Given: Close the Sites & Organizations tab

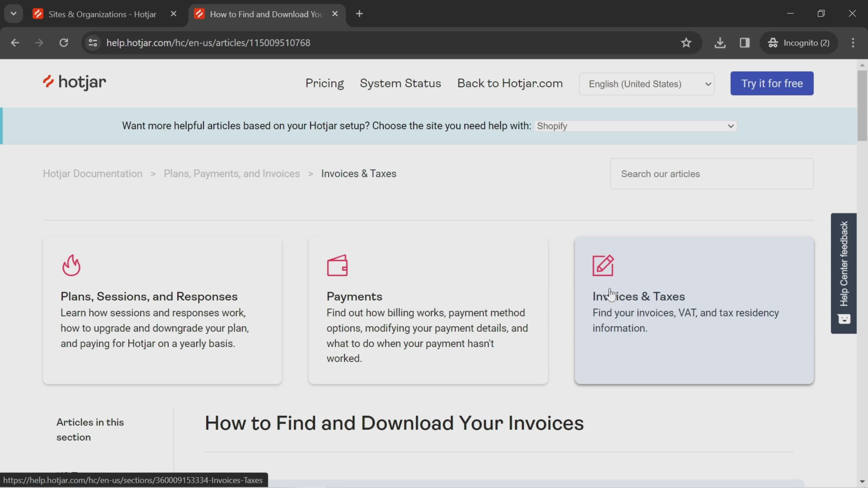Looking at the screenshot, I should (174, 14).
